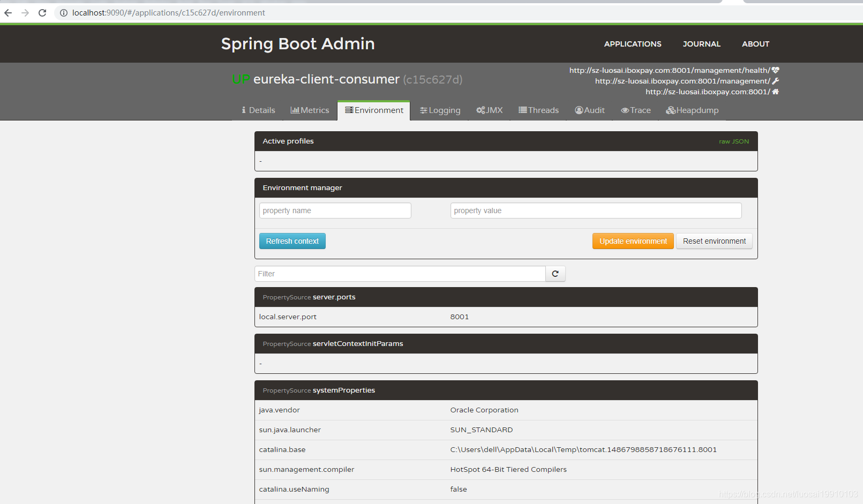Image resolution: width=863 pixels, height=504 pixels.
Task: Click the sun.java.launcher property name
Action: point(290,430)
